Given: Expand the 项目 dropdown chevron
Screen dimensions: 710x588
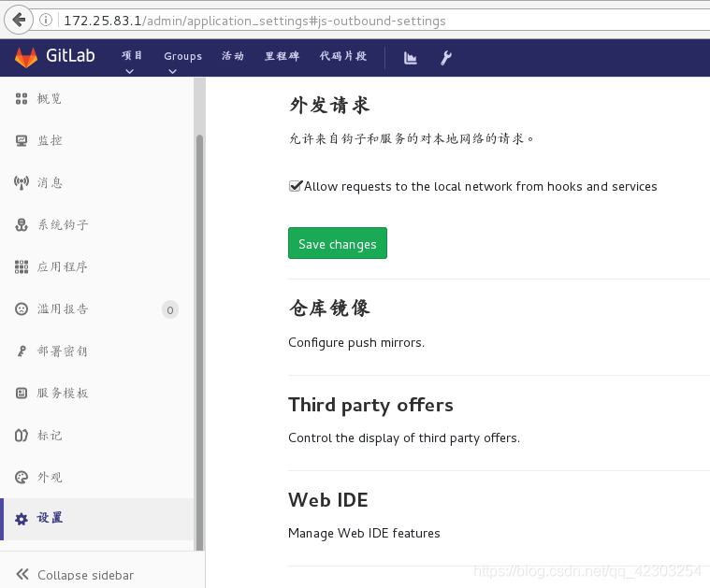Looking at the screenshot, I should pyautogui.click(x=129, y=71).
